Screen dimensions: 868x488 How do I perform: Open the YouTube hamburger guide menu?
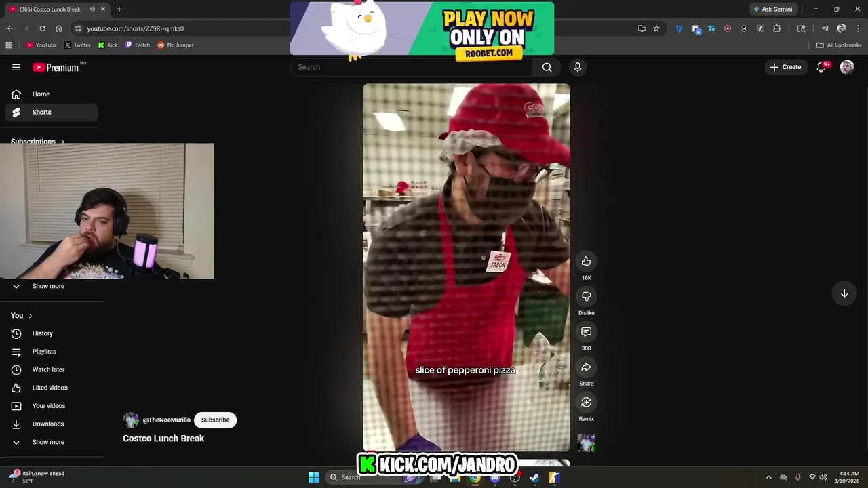[x=16, y=67]
